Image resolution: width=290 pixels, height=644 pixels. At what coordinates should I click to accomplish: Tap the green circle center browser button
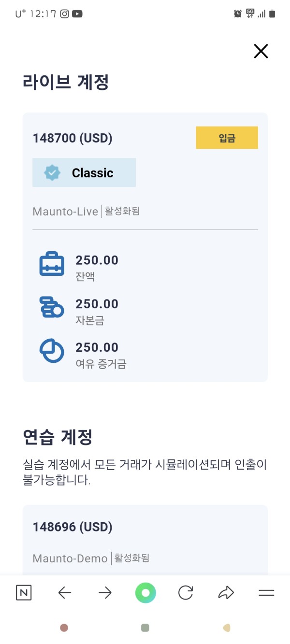coord(145,593)
